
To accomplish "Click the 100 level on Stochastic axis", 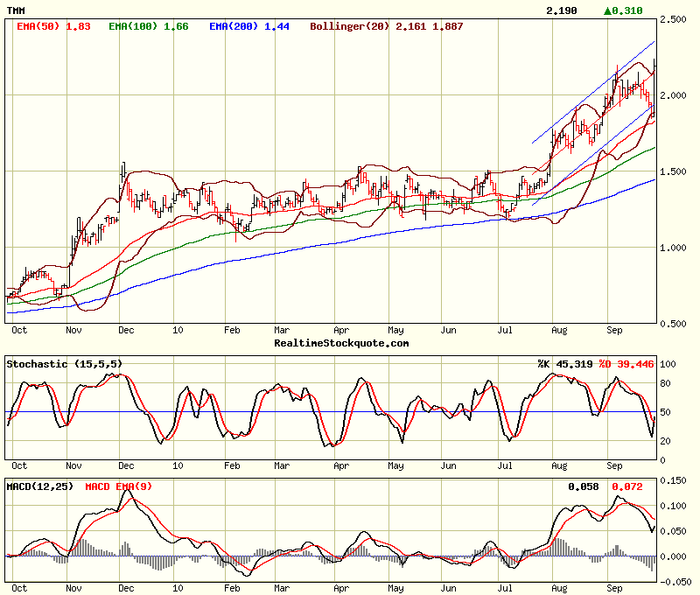I will click(x=668, y=364).
